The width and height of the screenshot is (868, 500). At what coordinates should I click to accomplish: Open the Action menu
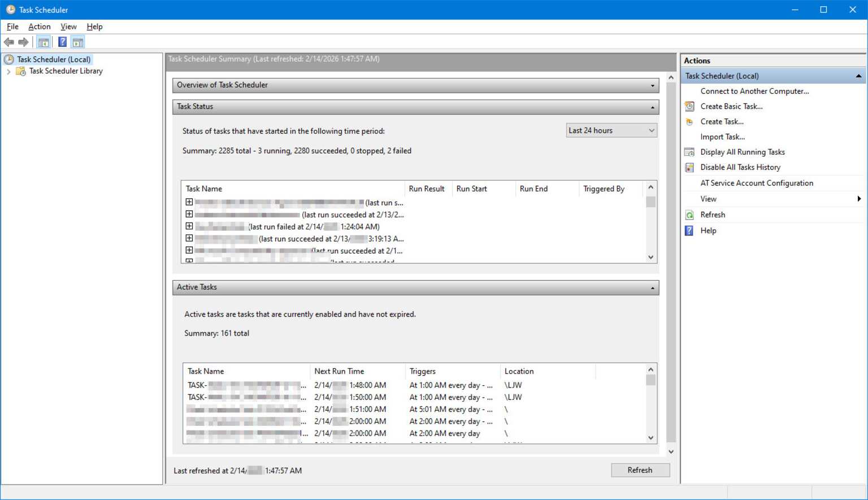point(39,27)
